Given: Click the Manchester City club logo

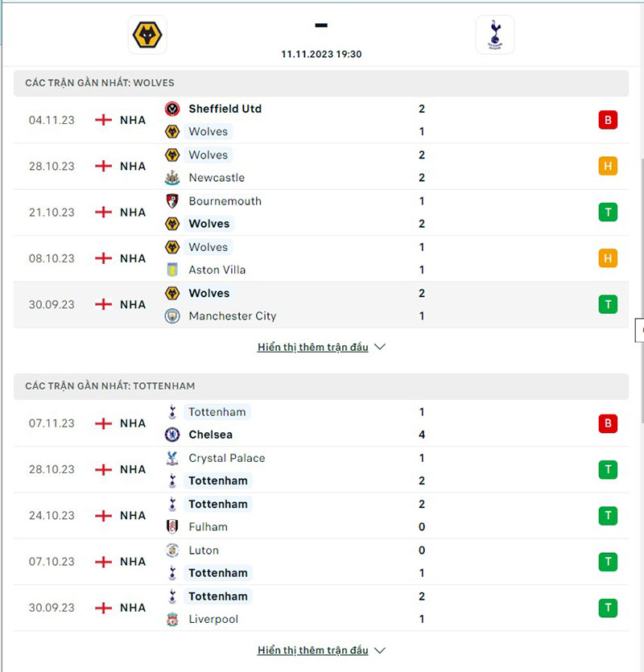Looking at the screenshot, I should click(x=172, y=316).
